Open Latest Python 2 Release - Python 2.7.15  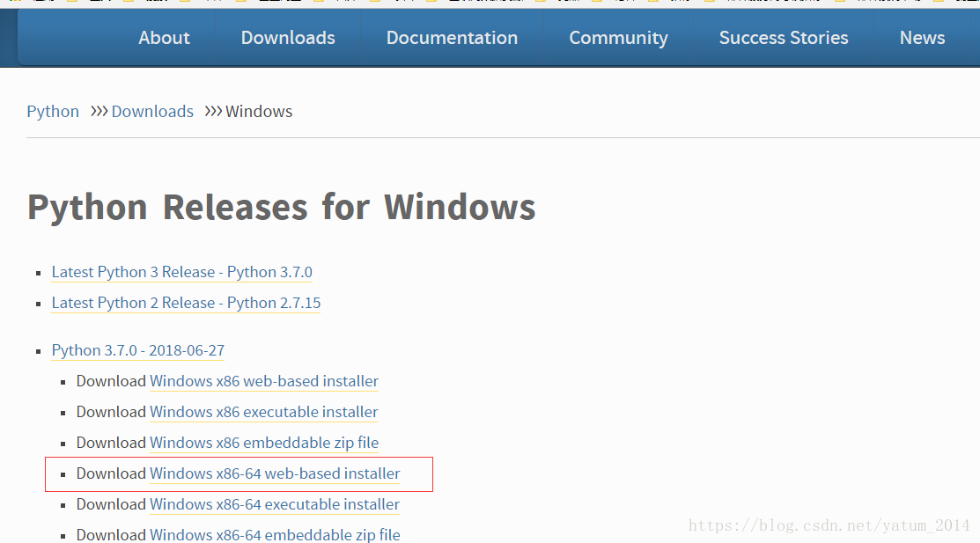[186, 303]
